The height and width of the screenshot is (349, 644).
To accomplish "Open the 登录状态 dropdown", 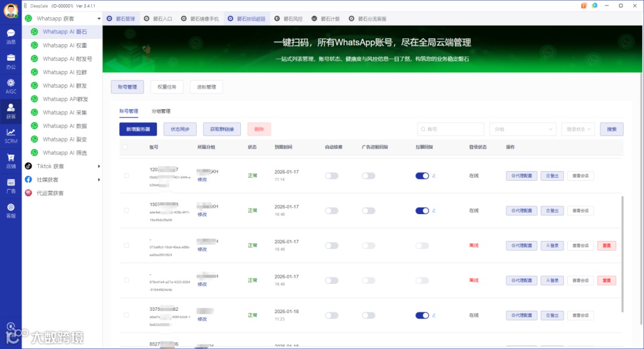I will tap(577, 129).
